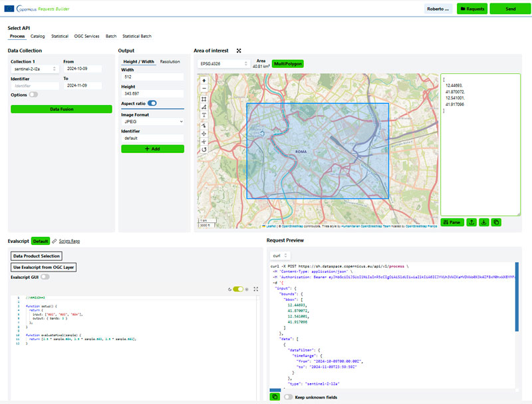The width and height of the screenshot is (532, 404).
Task: Click the Parse geometry button
Action: [452, 222]
